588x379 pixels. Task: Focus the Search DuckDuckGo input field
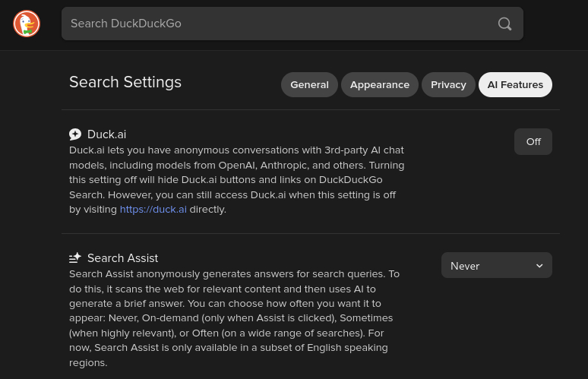pyautogui.click(x=273, y=24)
